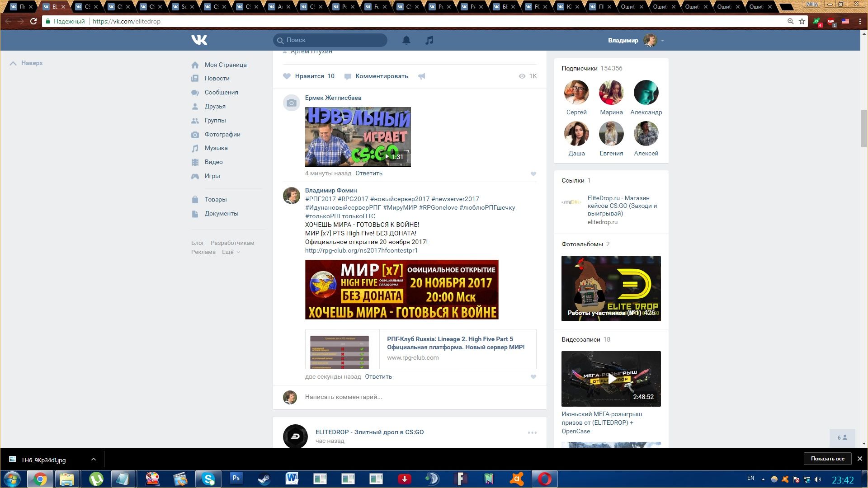Click the VK logo icon
868x488 pixels.
click(x=199, y=40)
